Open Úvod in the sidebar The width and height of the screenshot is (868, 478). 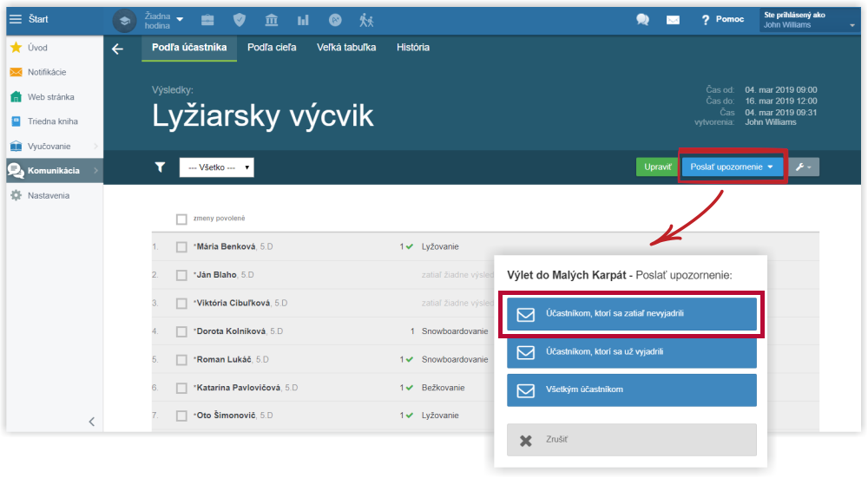(x=54, y=48)
